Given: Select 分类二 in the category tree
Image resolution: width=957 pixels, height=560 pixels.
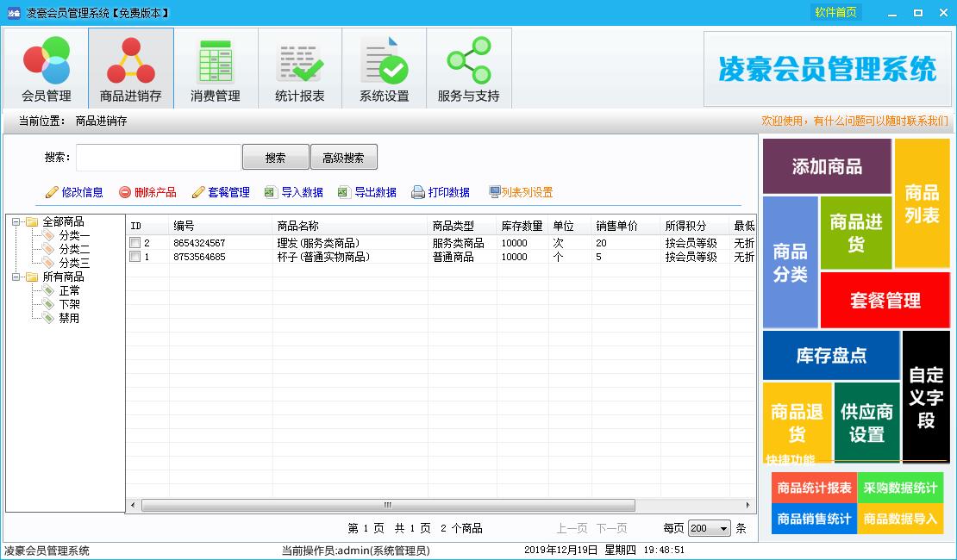Looking at the screenshot, I should [x=74, y=250].
